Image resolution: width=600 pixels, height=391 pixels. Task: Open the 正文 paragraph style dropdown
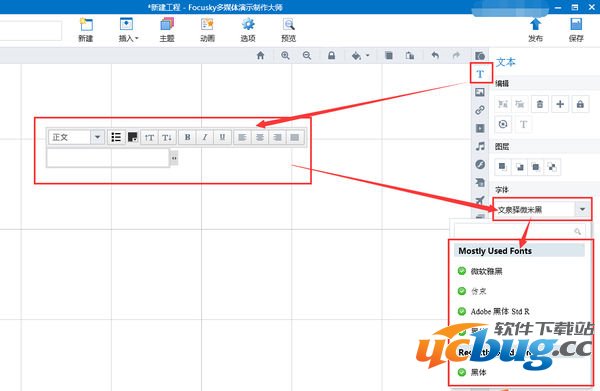click(x=76, y=137)
